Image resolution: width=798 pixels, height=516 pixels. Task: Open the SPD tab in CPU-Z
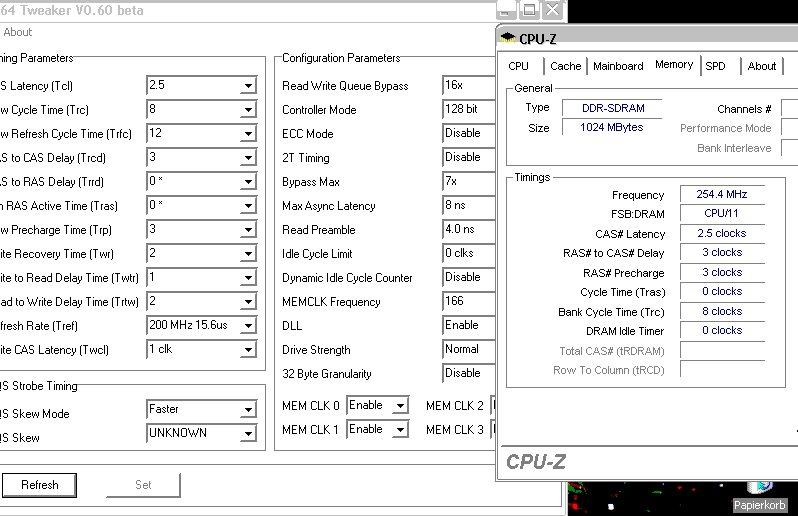pos(715,66)
